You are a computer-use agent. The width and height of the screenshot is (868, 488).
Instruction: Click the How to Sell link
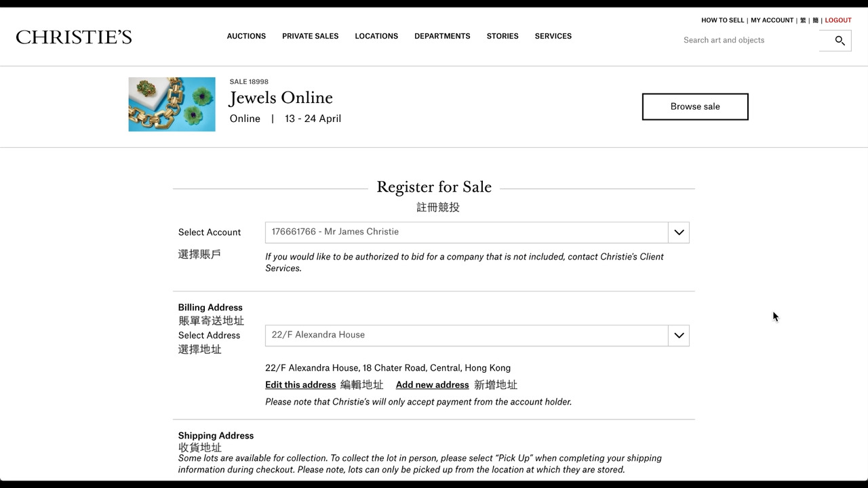(722, 20)
